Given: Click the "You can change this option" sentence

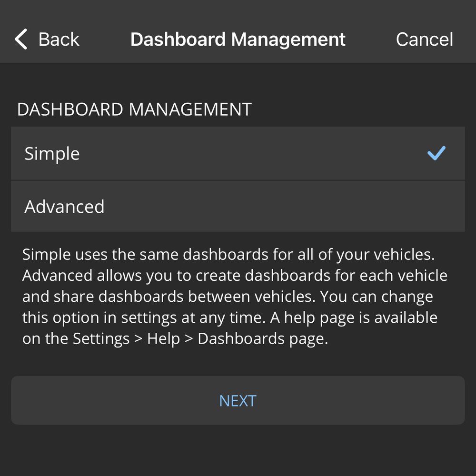Looking at the screenshot, I should (x=376, y=297).
